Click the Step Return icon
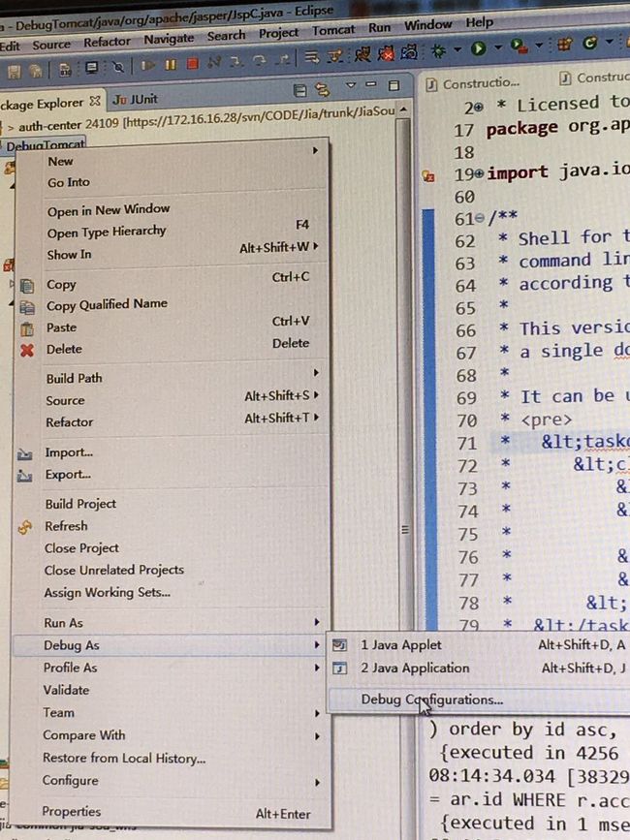The width and height of the screenshot is (630, 840). [x=284, y=59]
